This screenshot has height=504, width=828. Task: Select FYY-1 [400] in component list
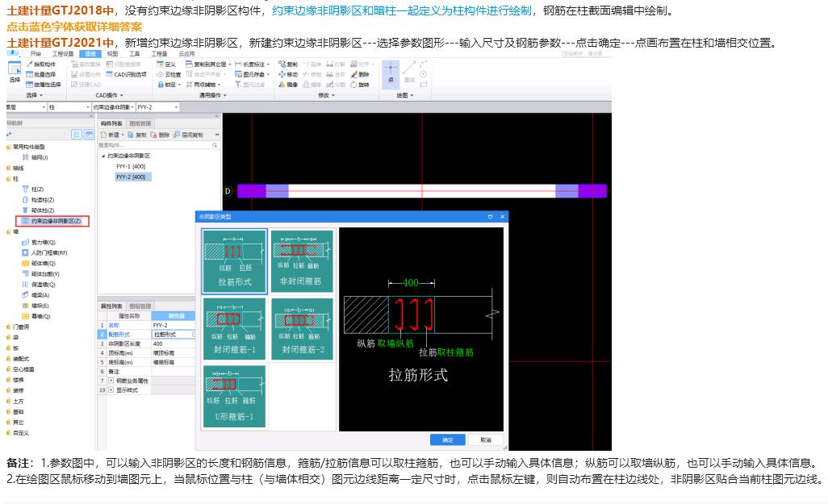131,166
